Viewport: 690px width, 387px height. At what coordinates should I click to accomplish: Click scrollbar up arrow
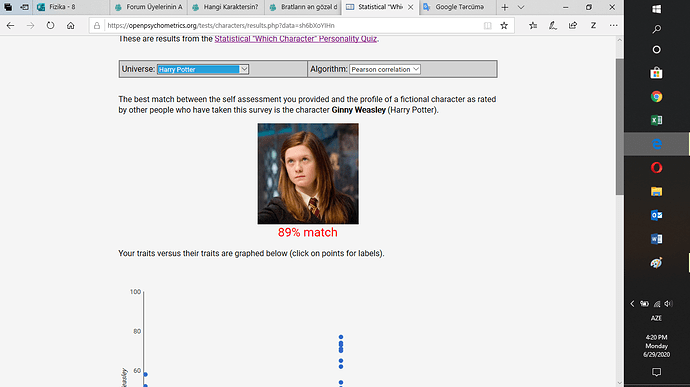[619, 40]
